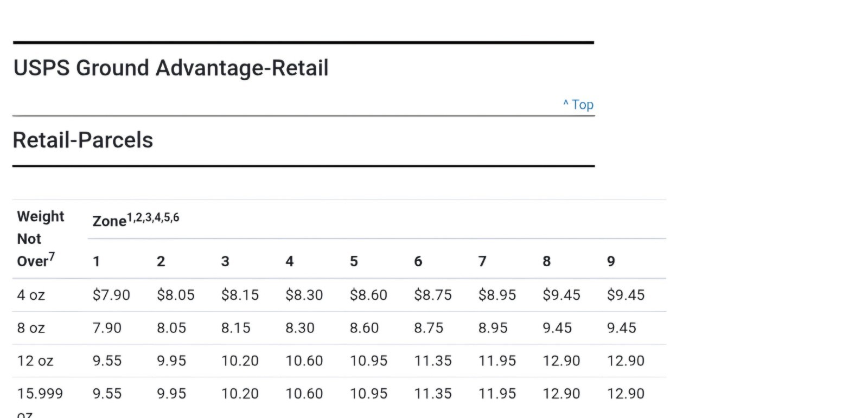Click the 15.999 oz row label
This screenshot has height=418, width=868.
40,401
